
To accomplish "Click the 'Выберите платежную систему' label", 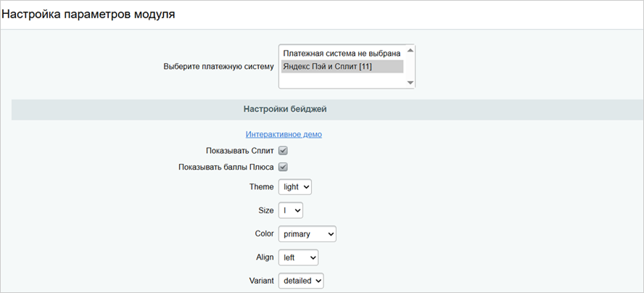I will pos(218,67).
